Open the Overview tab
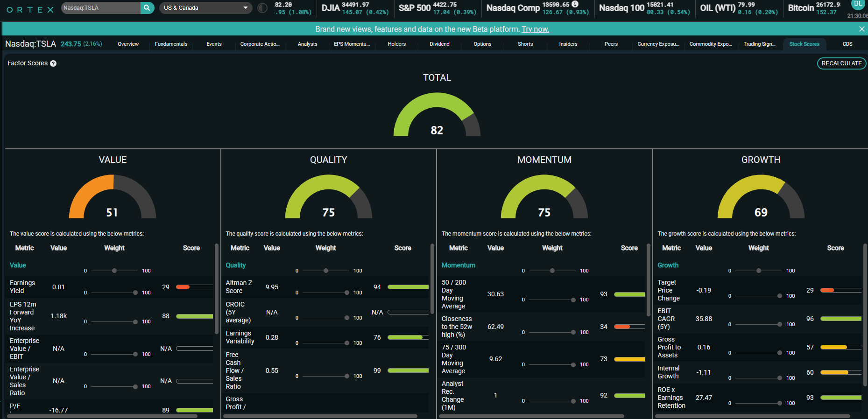This screenshot has width=868, height=419. pyautogui.click(x=128, y=44)
